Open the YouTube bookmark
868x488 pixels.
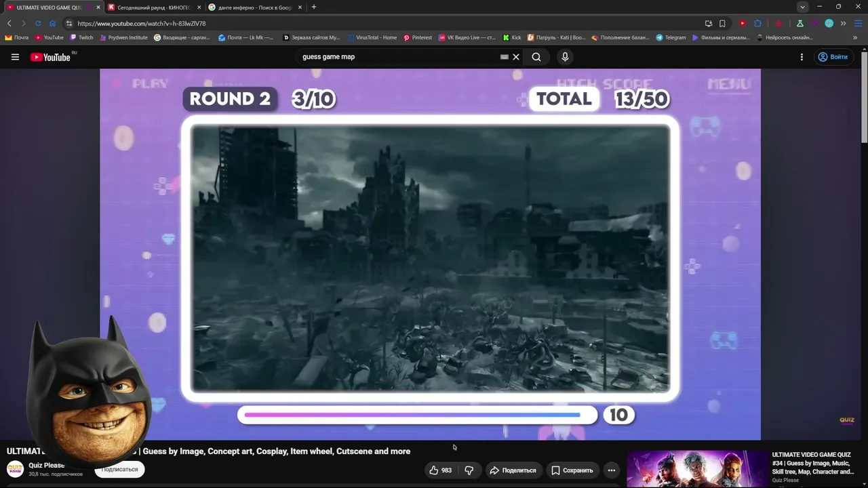[50, 38]
